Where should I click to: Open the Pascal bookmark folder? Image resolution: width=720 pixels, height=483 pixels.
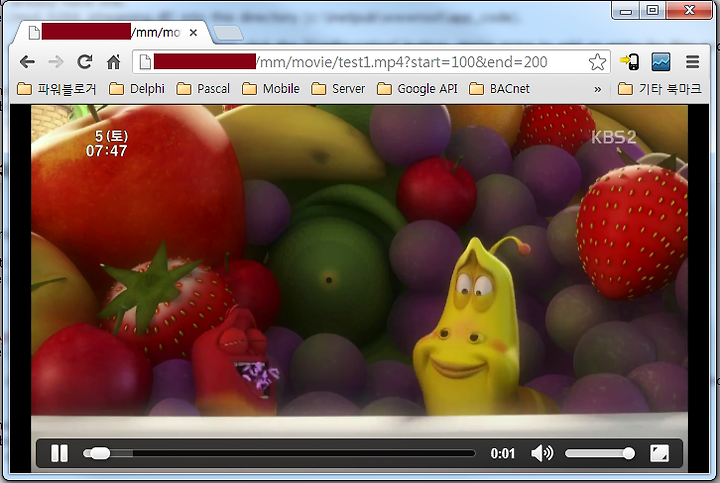[203, 89]
